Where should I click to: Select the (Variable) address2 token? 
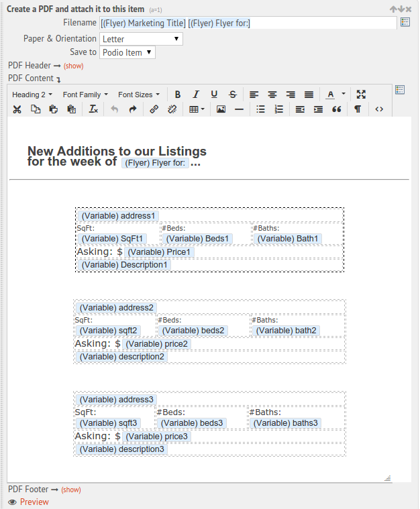click(x=116, y=308)
